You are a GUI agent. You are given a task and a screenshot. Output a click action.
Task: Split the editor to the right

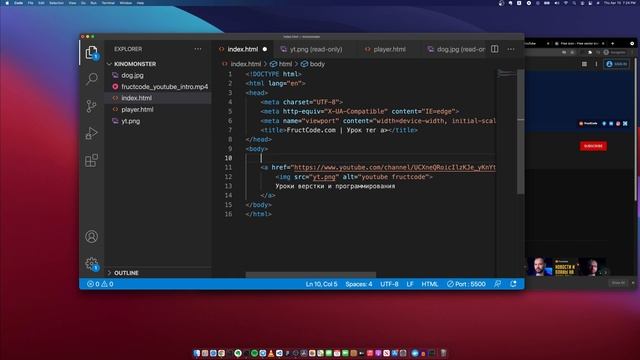(x=495, y=49)
